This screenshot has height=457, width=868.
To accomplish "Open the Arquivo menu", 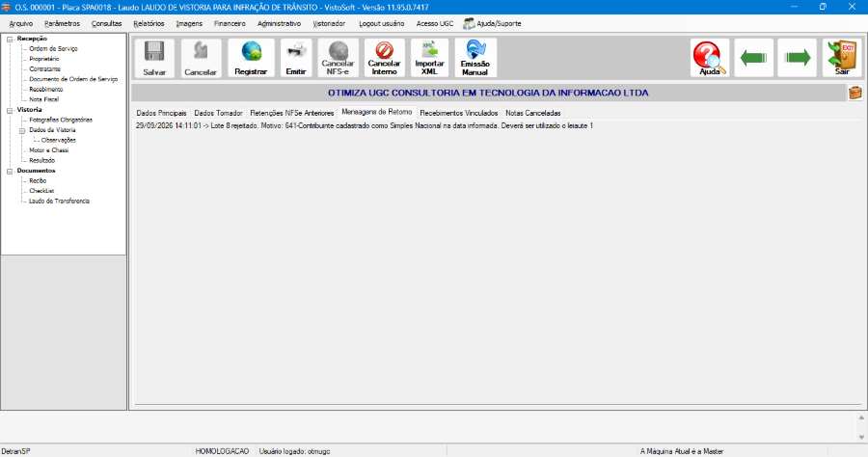I will pos(21,24).
